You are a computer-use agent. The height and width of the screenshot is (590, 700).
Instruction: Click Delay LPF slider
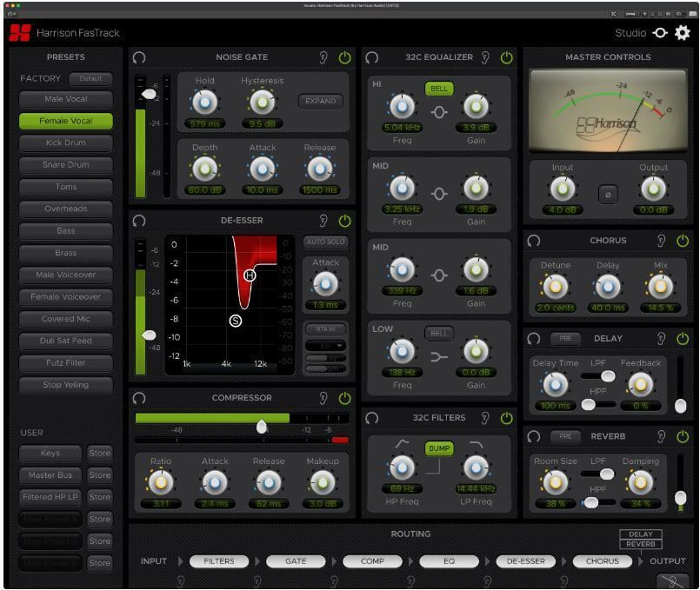coord(598,376)
